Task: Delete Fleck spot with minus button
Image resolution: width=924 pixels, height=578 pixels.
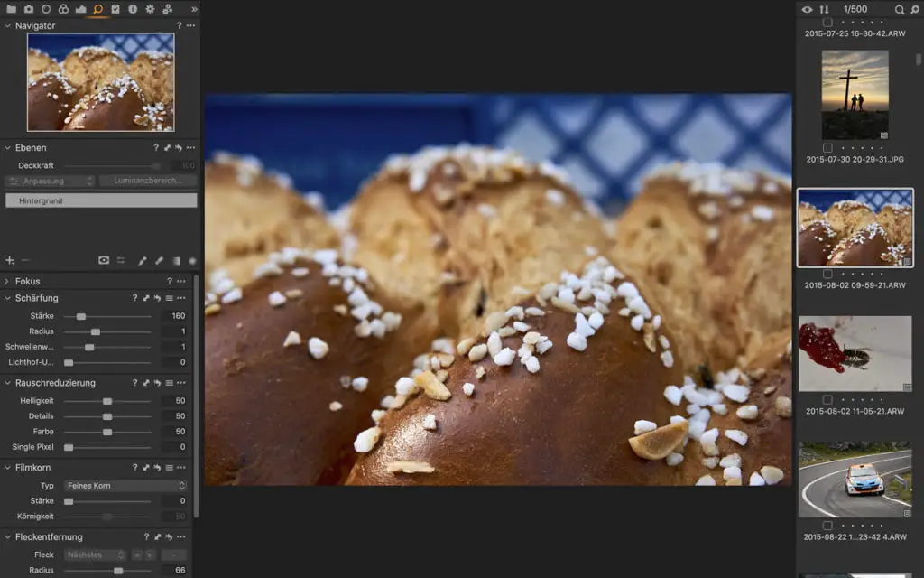Action: pyautogui.click(x=174, y=555)
